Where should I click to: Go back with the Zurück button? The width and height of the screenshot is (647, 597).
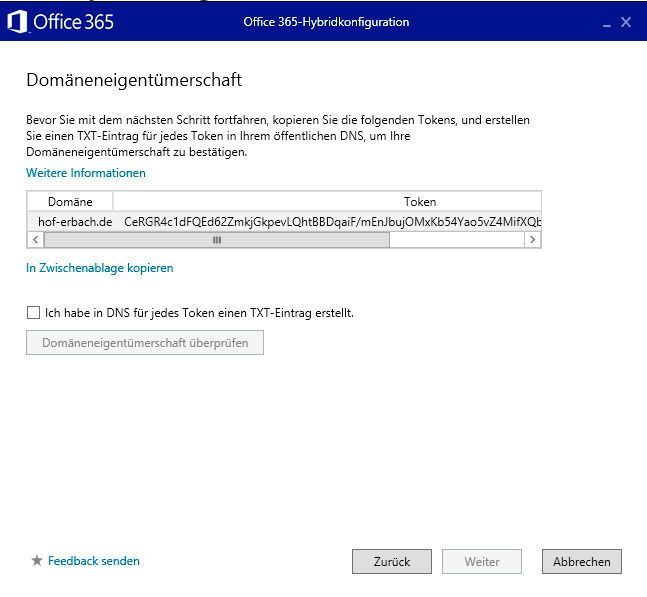(392, 562)
